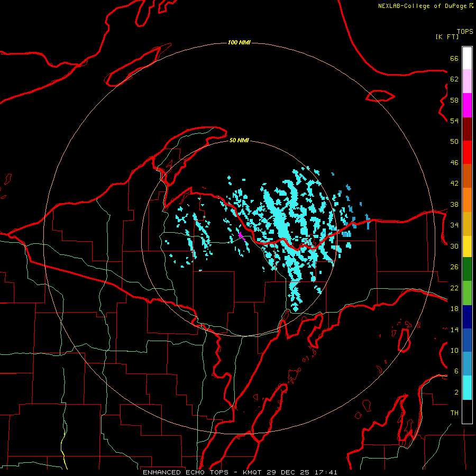Click the navy 14-18 kft swatch
Image resolution: width=476 pixels, height=476 pixels.
pos(467,317)
